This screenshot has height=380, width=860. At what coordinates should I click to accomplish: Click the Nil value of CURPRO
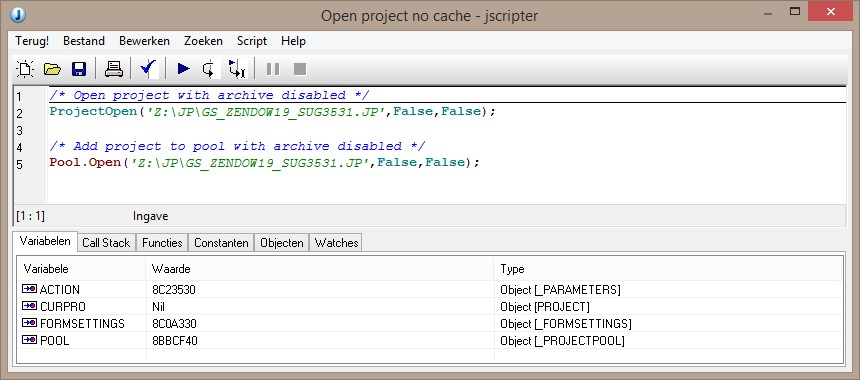tap(158, 307)
